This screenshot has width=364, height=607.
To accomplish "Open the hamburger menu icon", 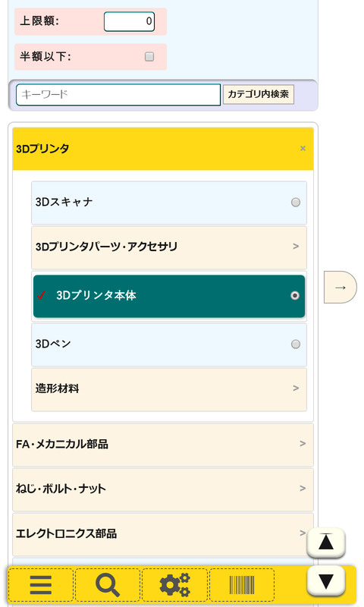I will point(41,584).
